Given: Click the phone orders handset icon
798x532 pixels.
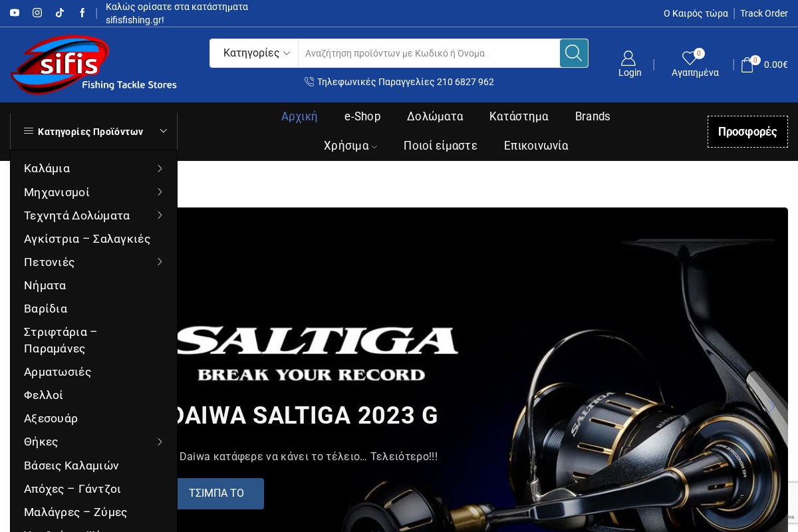Looking at the screenshot, I should tap(309, 82).
